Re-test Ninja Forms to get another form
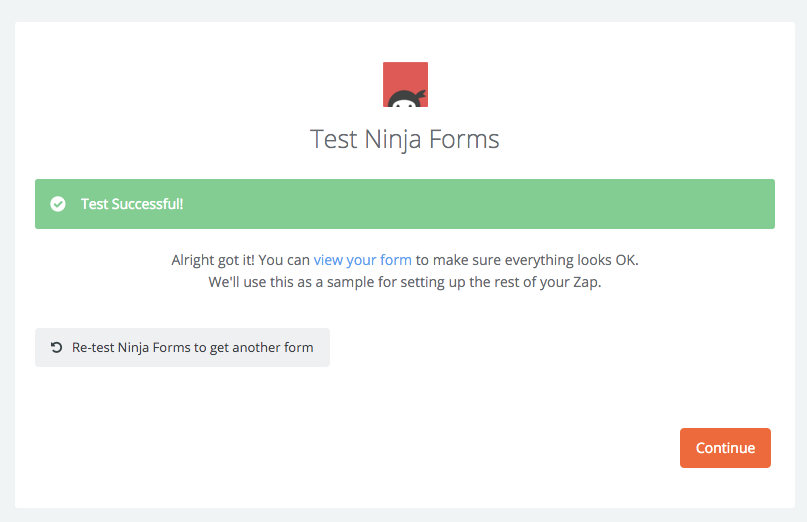807x522 pixels. click(x=182, y=347)
